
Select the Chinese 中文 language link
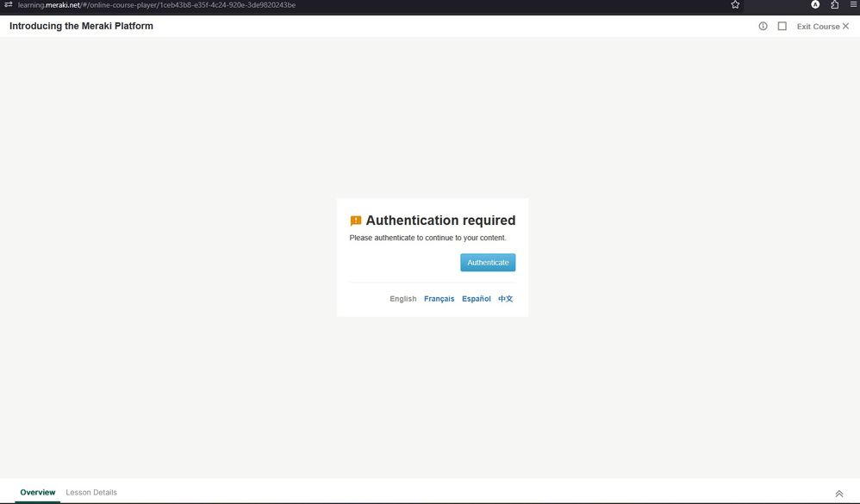coord(505,299)
